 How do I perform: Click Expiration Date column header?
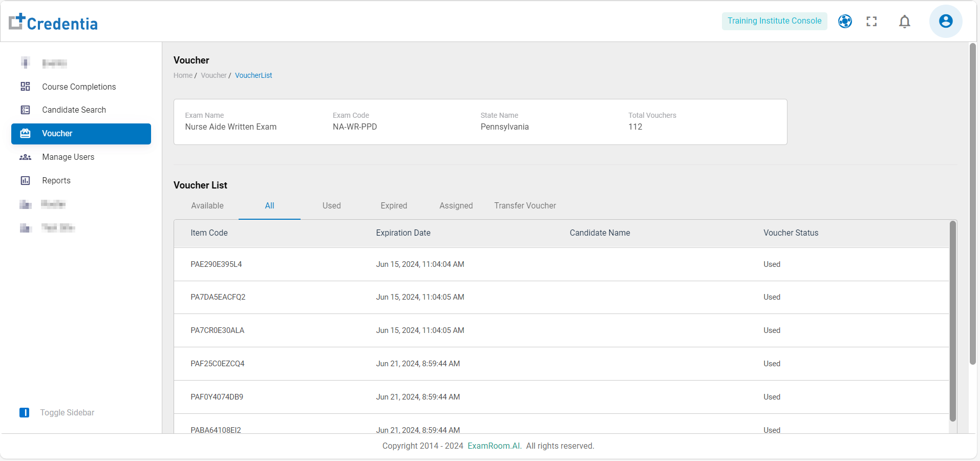403,233
